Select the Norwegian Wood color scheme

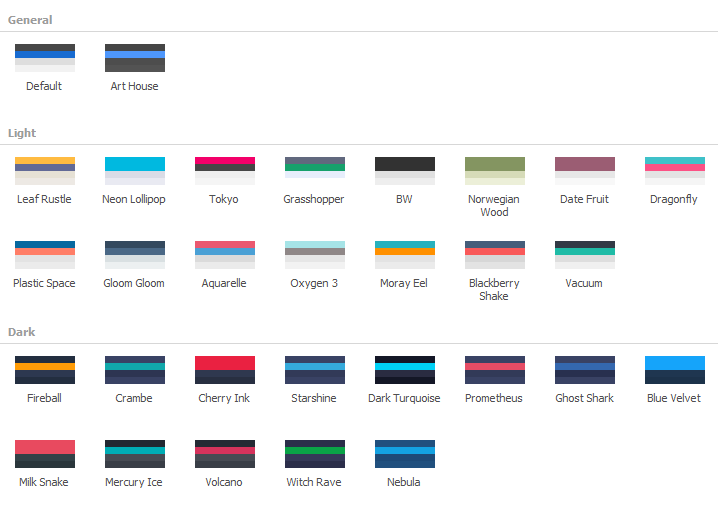click(x=494, y=171)
